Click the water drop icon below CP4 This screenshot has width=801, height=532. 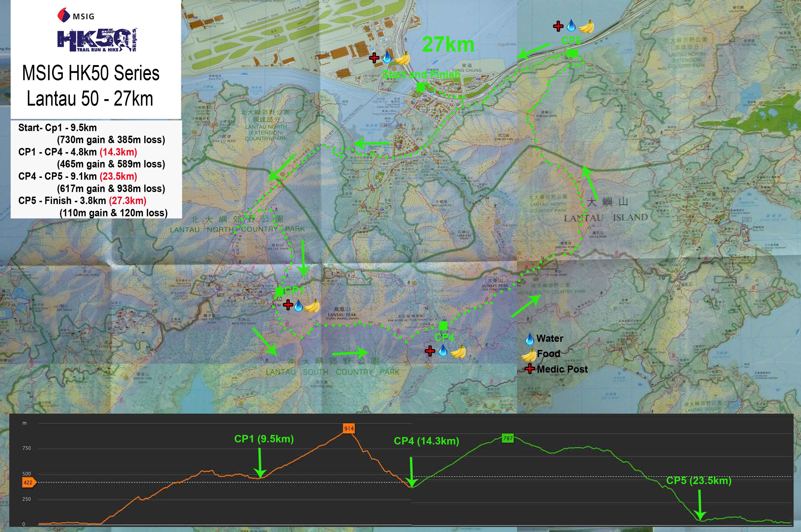pyautogui.click(x=443, y=350)
